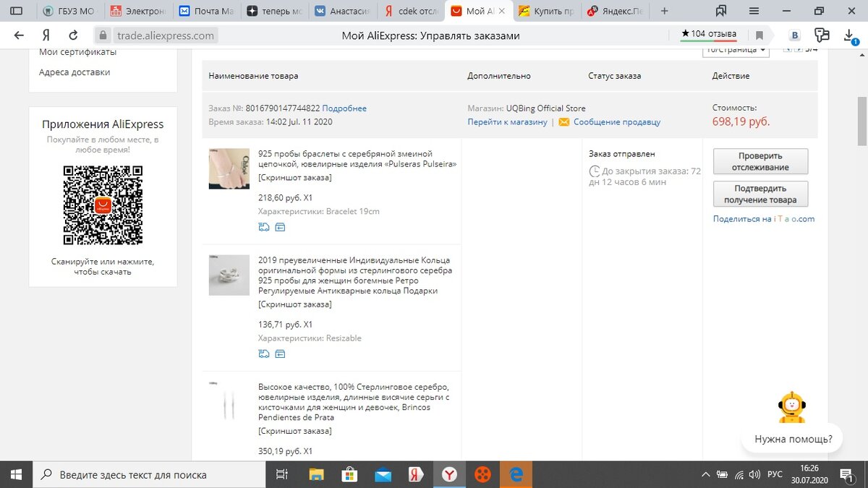Screen dimensions: 868x488
Task: Open the protection extension icon next to VK
Action: click(822, 35)
